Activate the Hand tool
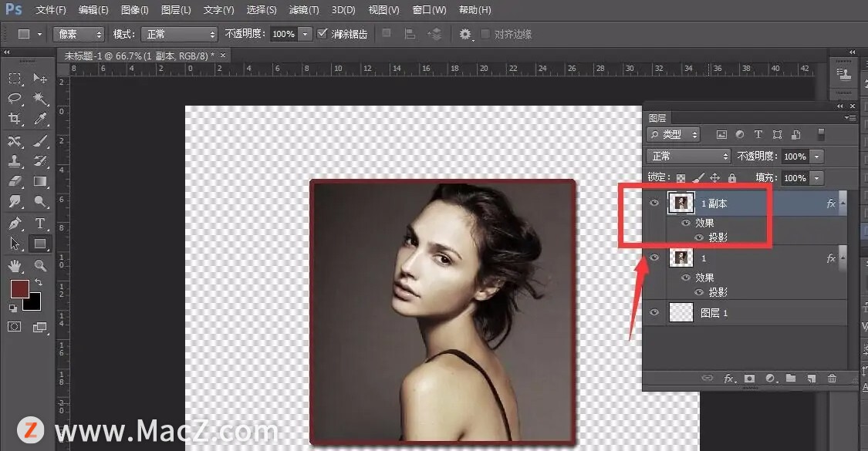The image size is (868, 451). point(15,265)
